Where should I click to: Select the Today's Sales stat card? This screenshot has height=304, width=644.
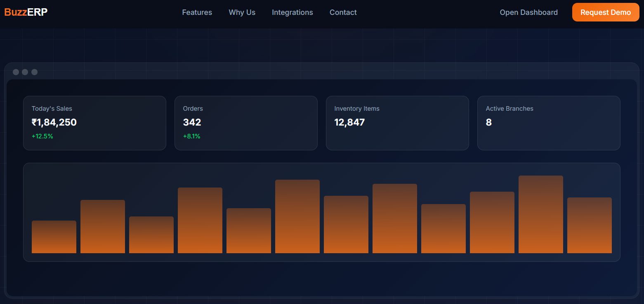pos(94,123)
